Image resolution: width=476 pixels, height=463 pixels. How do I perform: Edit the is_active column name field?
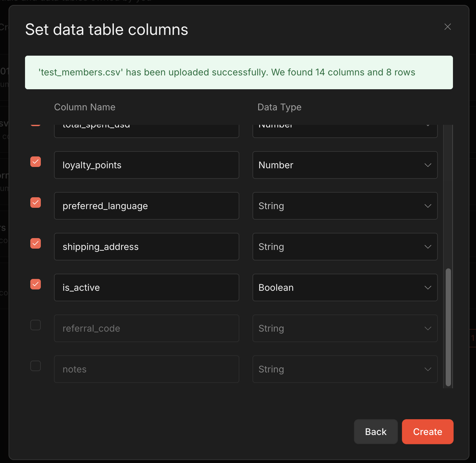click(146, 287)
